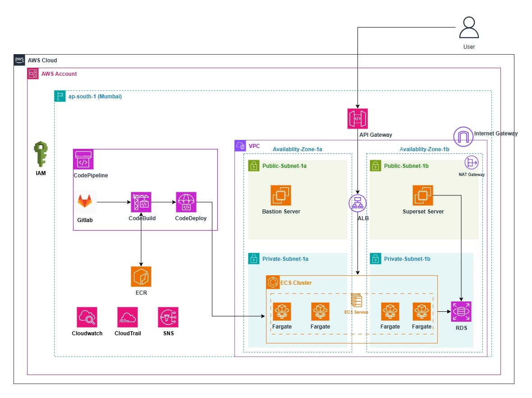Click the IAM key icon
Screen dimensions: 532x398
[41, 153]
